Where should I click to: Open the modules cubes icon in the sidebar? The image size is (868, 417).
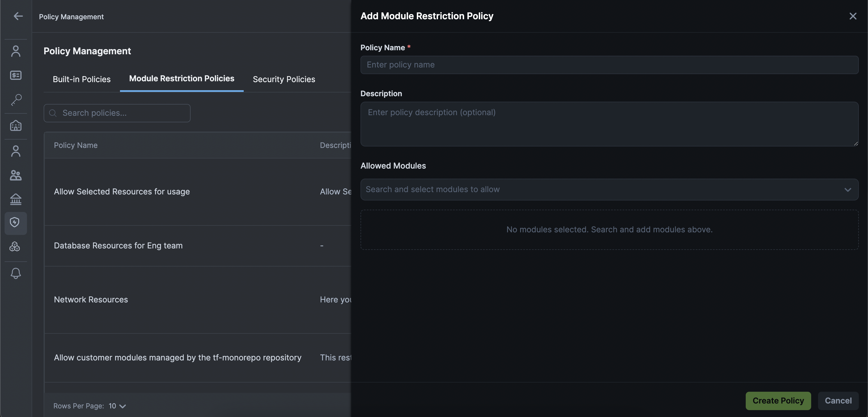coord(16,247)
